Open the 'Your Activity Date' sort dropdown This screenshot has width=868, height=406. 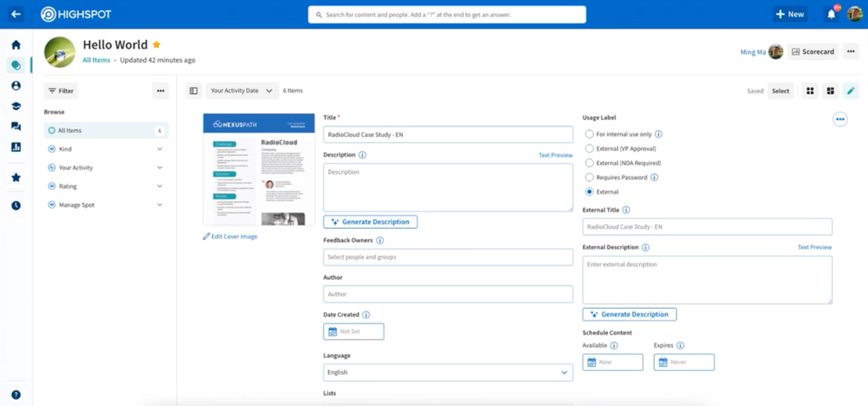coord(242,91)
